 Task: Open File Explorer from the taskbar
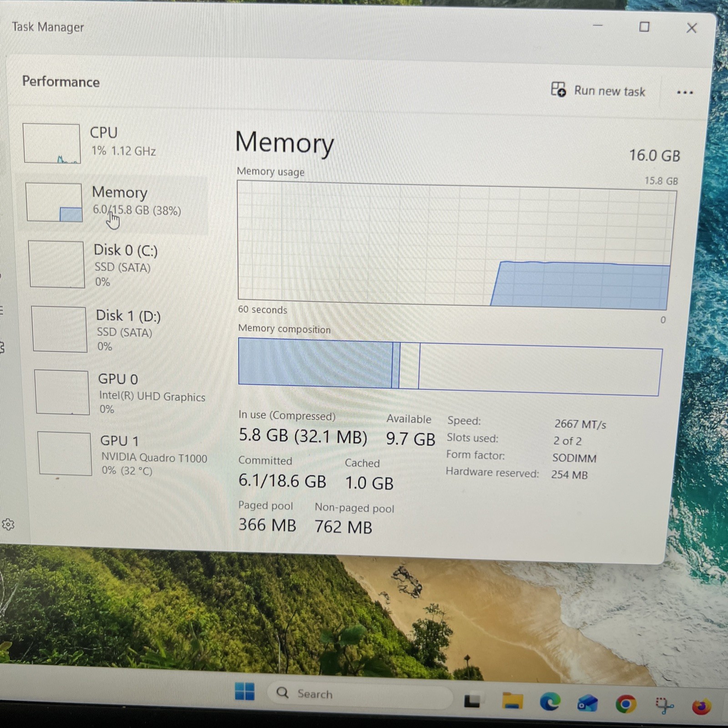[x=512, y=701]
